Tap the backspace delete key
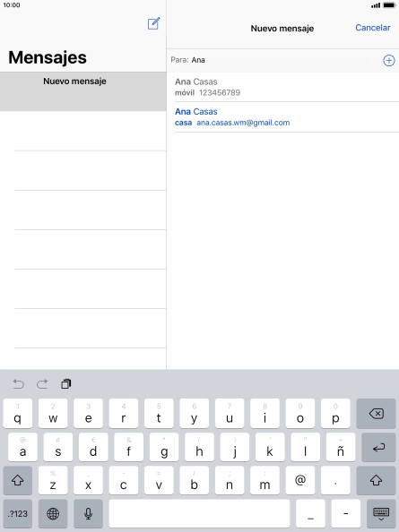The height and width of the screenshot is (532, 399). point(376,413)
